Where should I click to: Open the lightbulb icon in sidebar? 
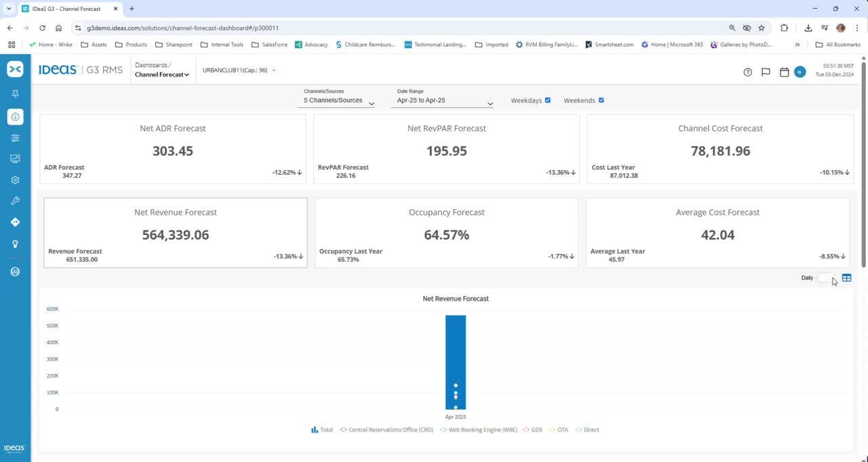[15, 244]
